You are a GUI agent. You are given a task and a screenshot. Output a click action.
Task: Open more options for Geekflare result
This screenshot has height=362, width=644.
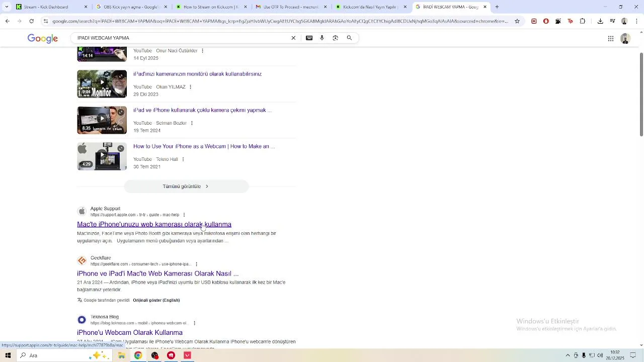[x=196, y=264]
